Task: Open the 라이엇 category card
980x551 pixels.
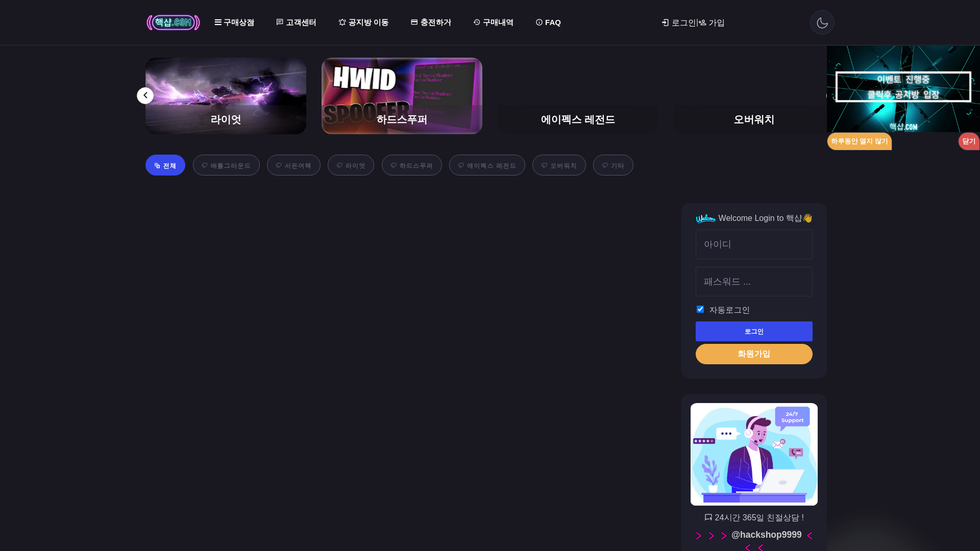Action: 226,96
